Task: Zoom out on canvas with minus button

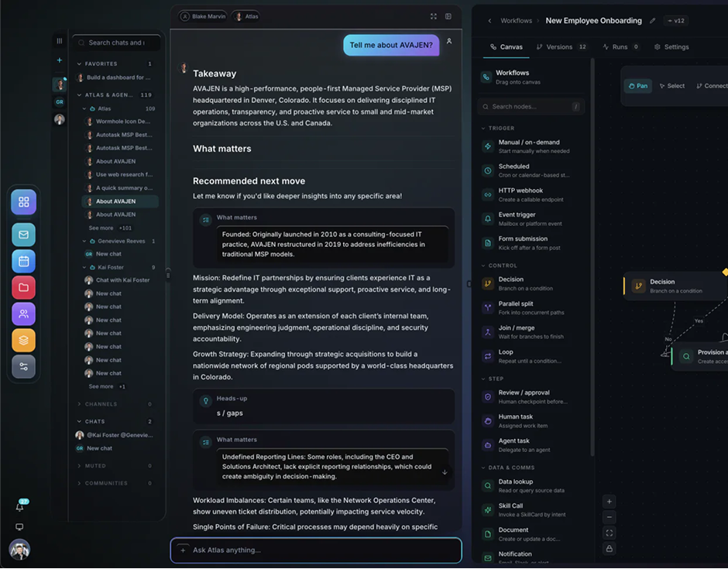Action: coord(610,517)
